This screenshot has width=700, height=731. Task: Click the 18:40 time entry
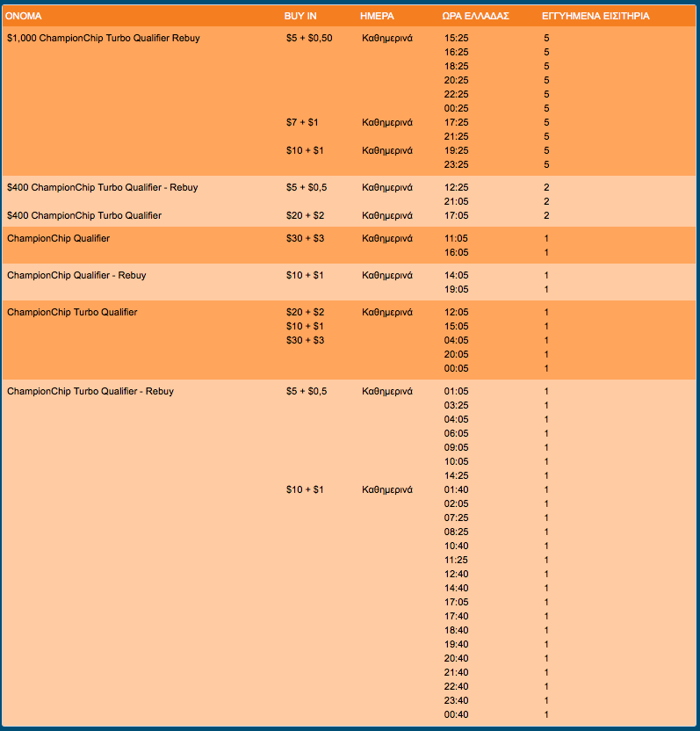(x=456, y=630)
